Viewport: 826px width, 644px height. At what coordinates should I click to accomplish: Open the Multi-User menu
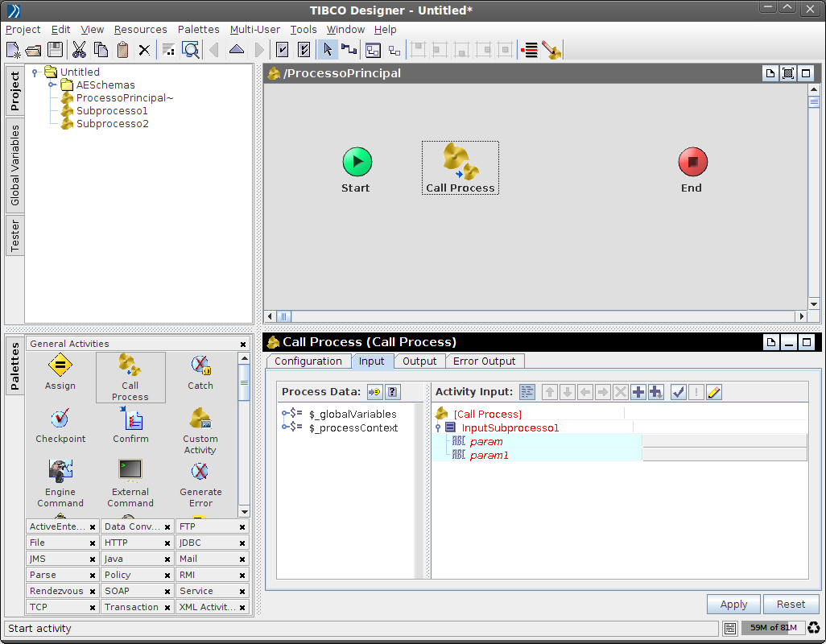(x=254, y=30)
